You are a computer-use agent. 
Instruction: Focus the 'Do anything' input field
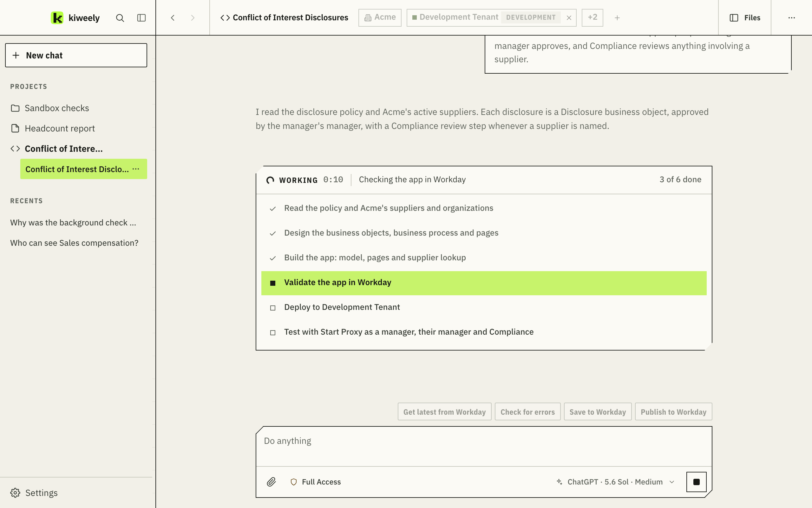(x=483, y=446)
